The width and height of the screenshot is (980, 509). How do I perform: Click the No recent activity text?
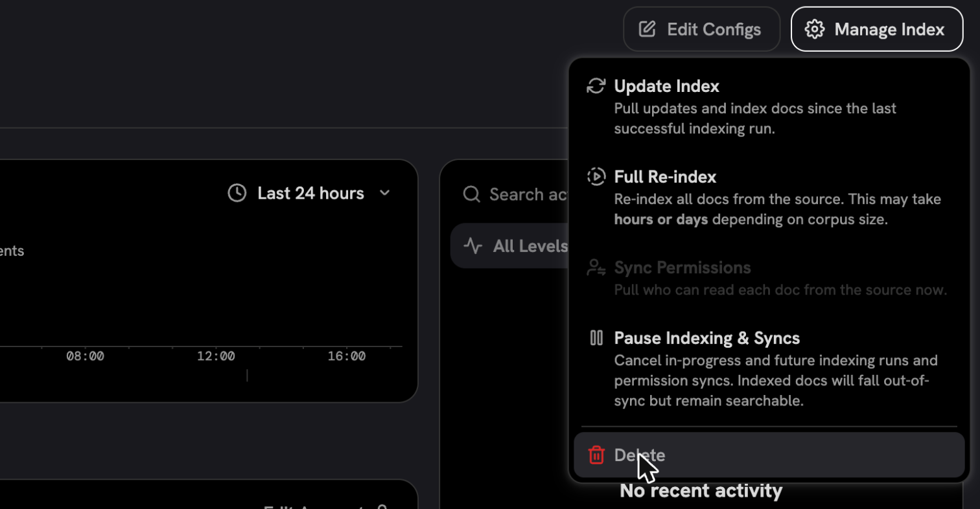pos(701,491)
